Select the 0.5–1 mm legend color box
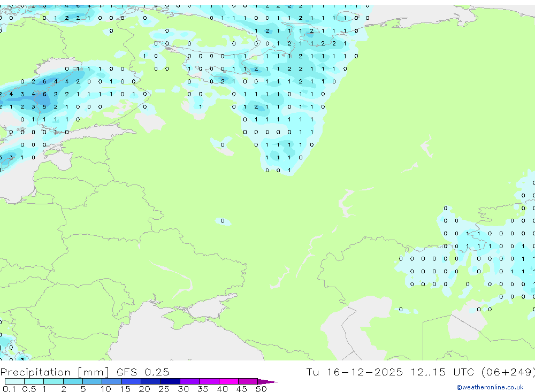535x392 pixels. [x=34, y=381]
